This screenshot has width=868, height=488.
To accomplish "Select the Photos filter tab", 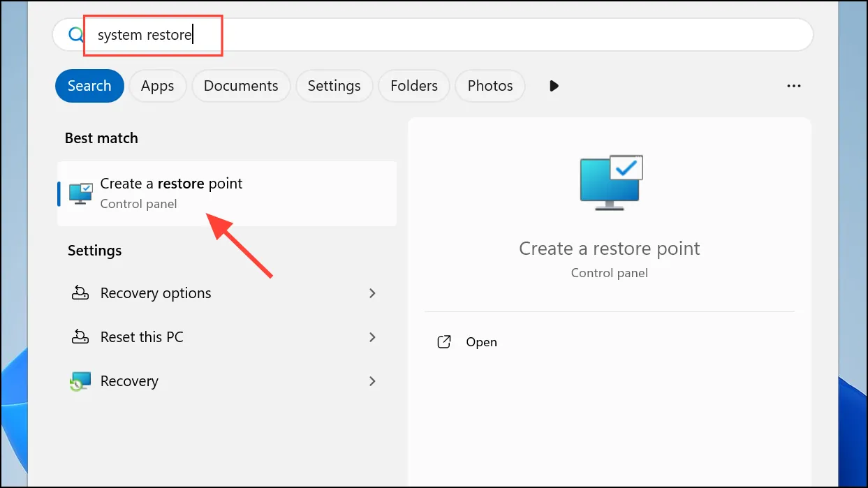I will (x=490, y=86).
